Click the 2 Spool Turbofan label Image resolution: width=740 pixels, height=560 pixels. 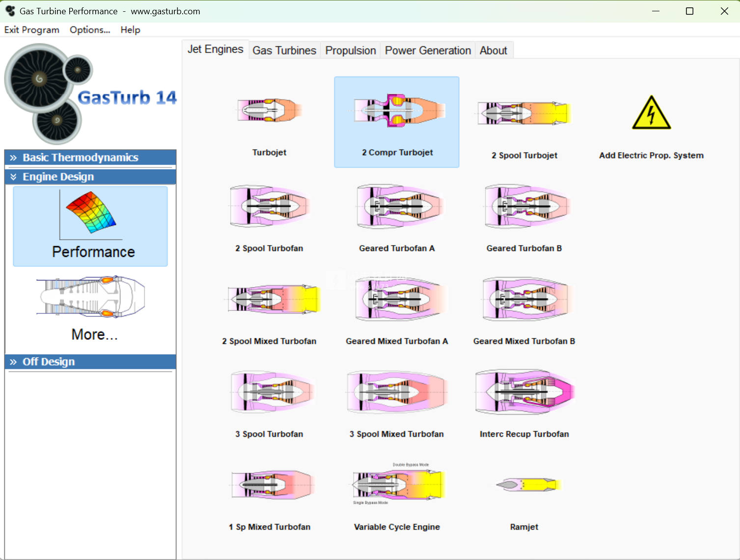269,248
